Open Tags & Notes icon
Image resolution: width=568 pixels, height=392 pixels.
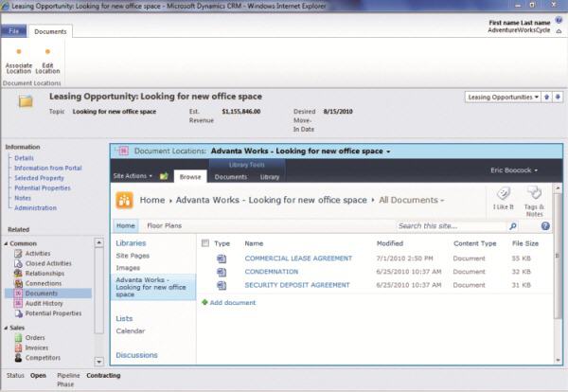coord(534,194)
